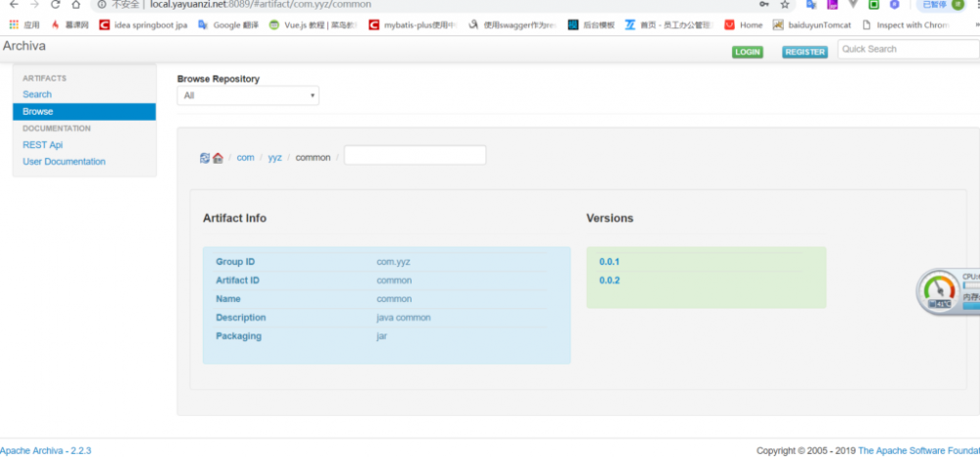Show more bookmarks with the chevron
Image resolution: width=980 pixels, height=457 pixels.
coord(976,25)
